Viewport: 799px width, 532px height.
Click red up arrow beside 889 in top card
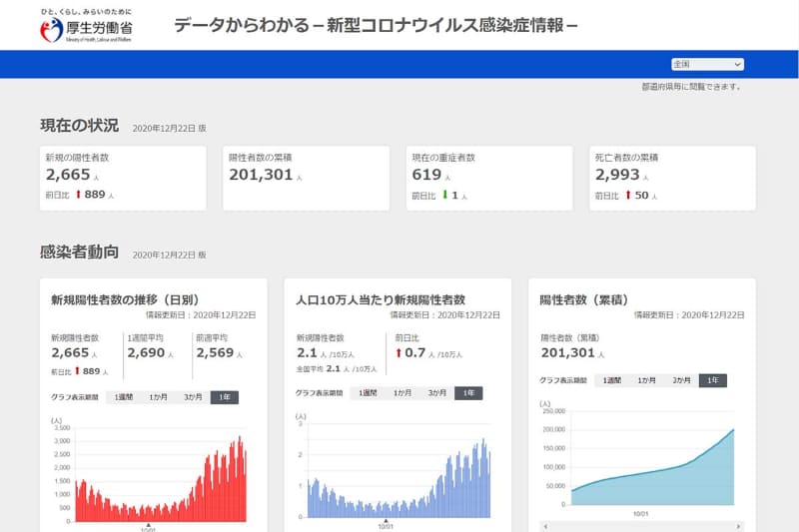79,194
